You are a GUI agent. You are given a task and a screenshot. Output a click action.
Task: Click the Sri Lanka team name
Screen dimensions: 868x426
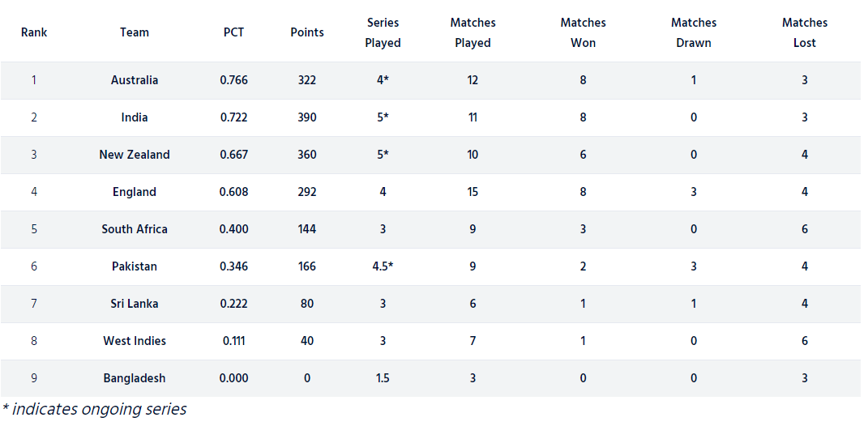coord(135,304)
